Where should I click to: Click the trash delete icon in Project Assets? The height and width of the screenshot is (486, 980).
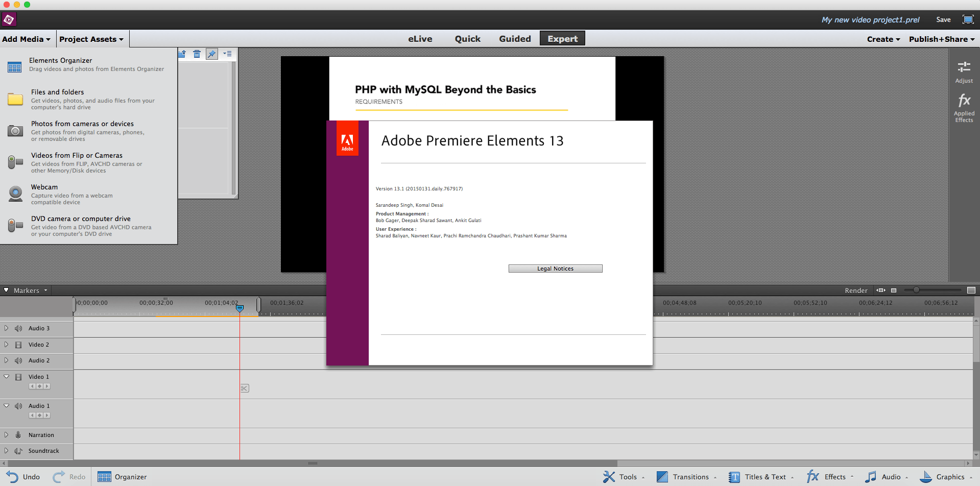[x=197, y=54]
